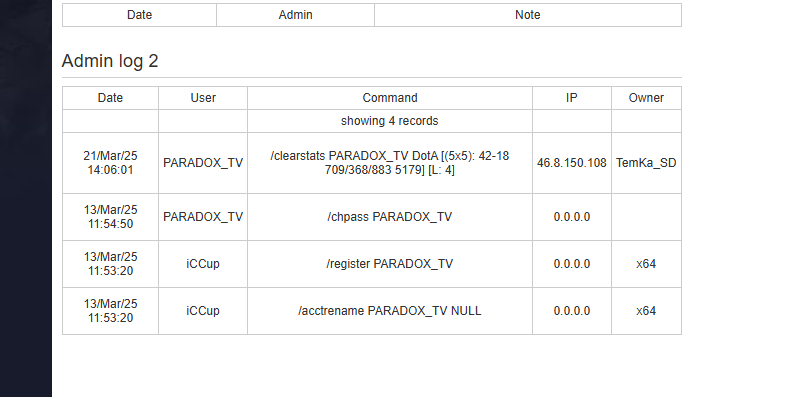
Task: Click the date 13/Mar/25 11:54:50
Action: click(x=110, y=217)
